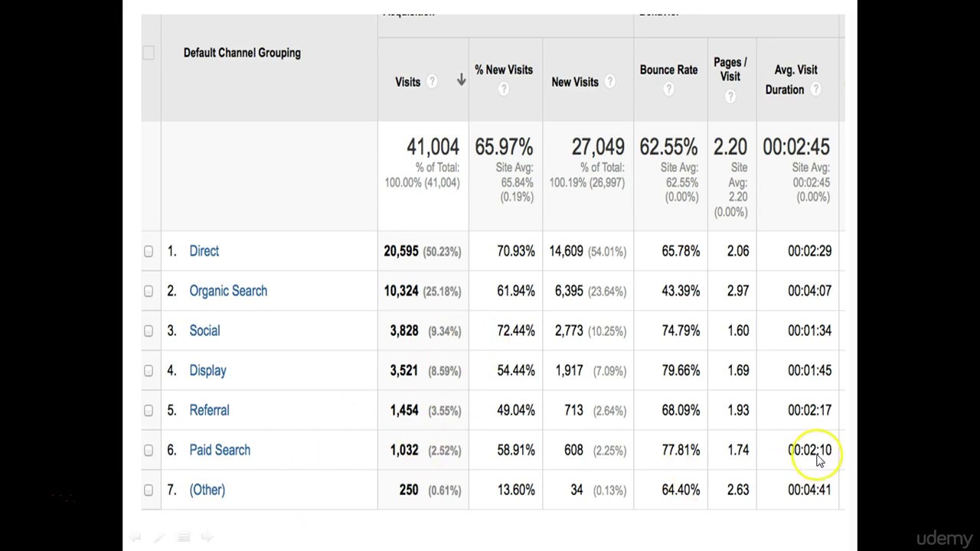Sort by New Visits column header
The width and height of the screenshot is (980, 551).
574,82
